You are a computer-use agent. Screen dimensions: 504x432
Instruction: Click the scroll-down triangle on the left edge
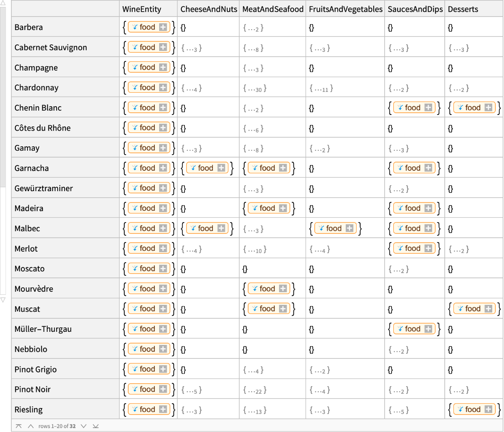pyautogui.click(x=3, y=300)
